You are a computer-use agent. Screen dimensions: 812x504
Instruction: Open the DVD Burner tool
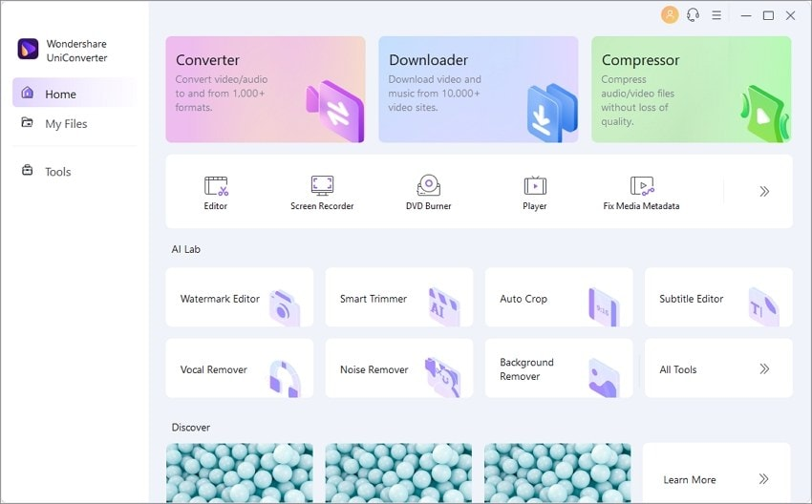[428, 185]
